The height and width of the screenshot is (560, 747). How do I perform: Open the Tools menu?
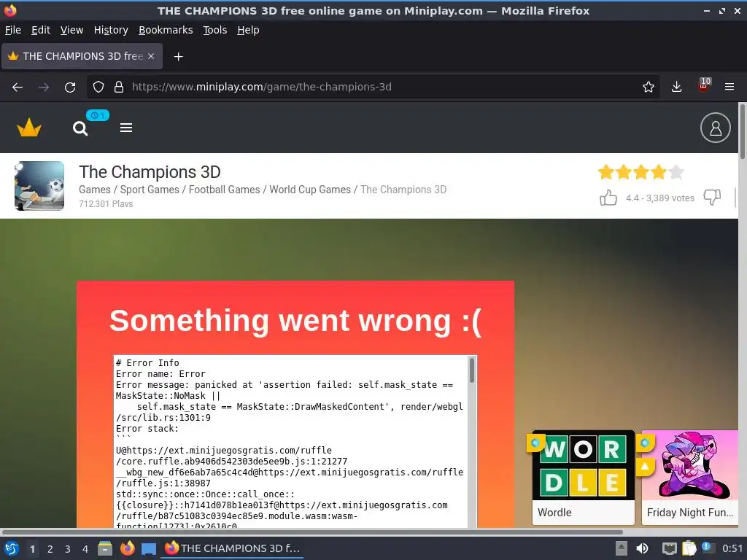[x=215, y=30]
